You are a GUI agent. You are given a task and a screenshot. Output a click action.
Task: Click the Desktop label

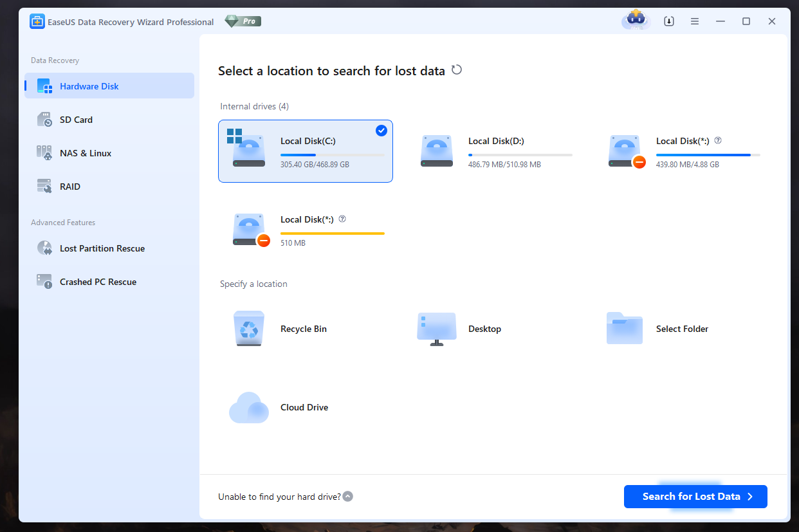point(484,329)
